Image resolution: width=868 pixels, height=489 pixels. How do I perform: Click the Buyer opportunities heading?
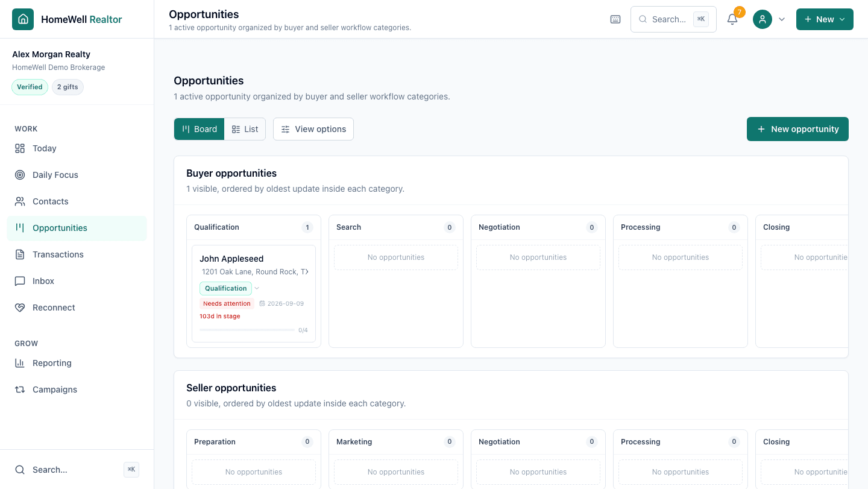click(x=231, y=173)
